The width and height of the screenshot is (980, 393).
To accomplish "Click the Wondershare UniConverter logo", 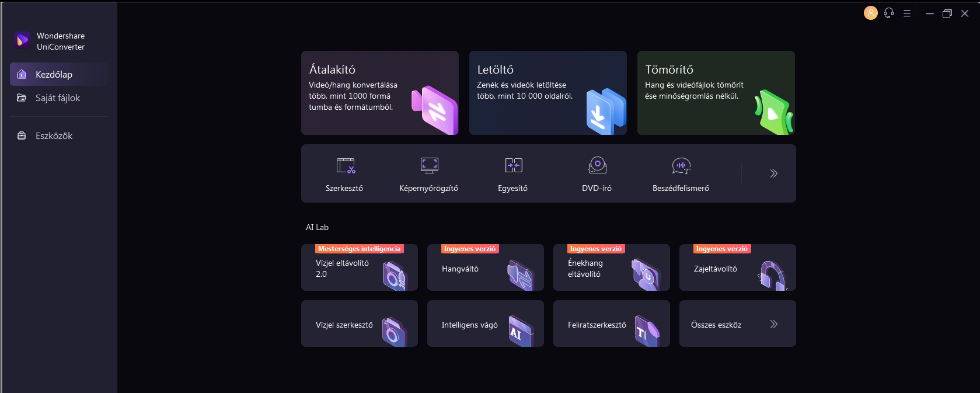I will 22,40.
